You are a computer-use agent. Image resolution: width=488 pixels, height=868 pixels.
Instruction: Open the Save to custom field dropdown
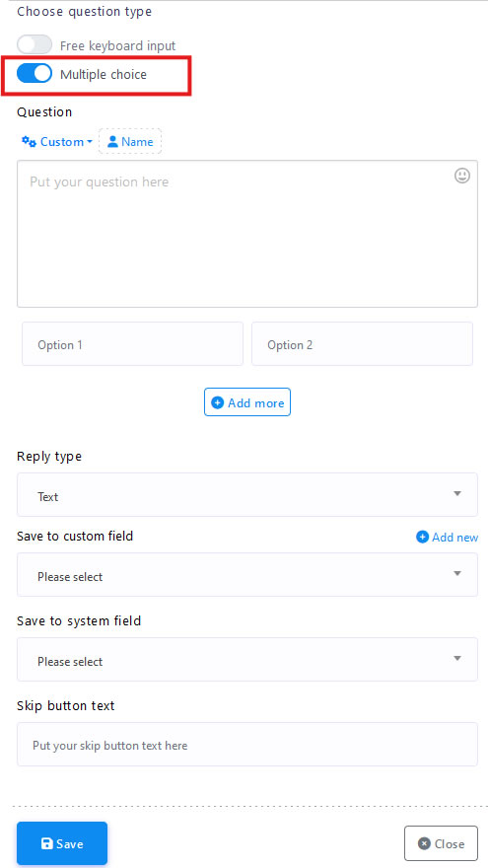pyautogui.click(x=247, y=575)
